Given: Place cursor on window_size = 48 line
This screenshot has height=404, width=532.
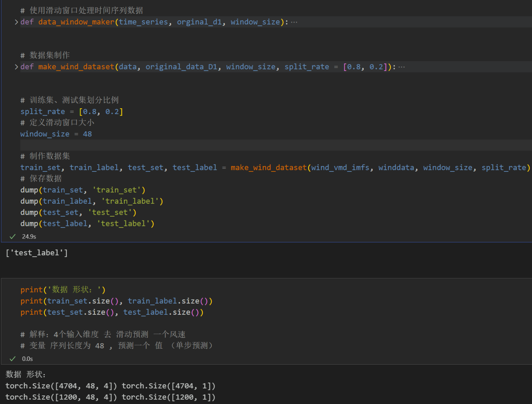Looking at the screenshot, I should [x=56, y=134].
